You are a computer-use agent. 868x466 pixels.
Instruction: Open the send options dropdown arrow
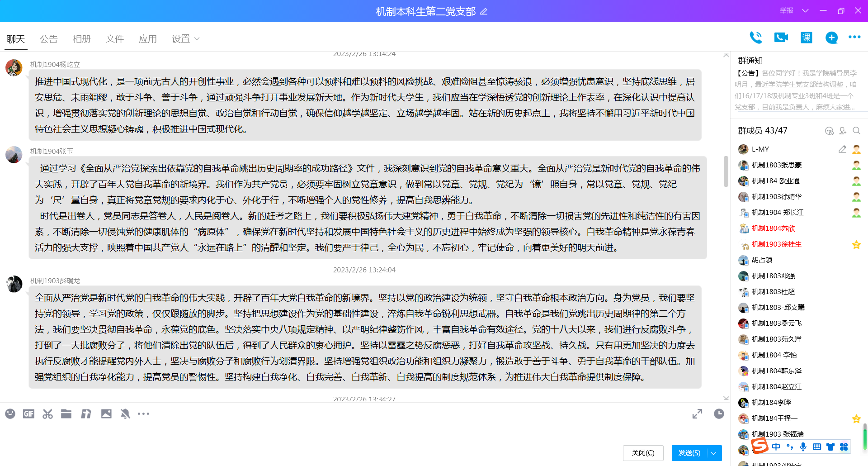[x=712, y=453]
